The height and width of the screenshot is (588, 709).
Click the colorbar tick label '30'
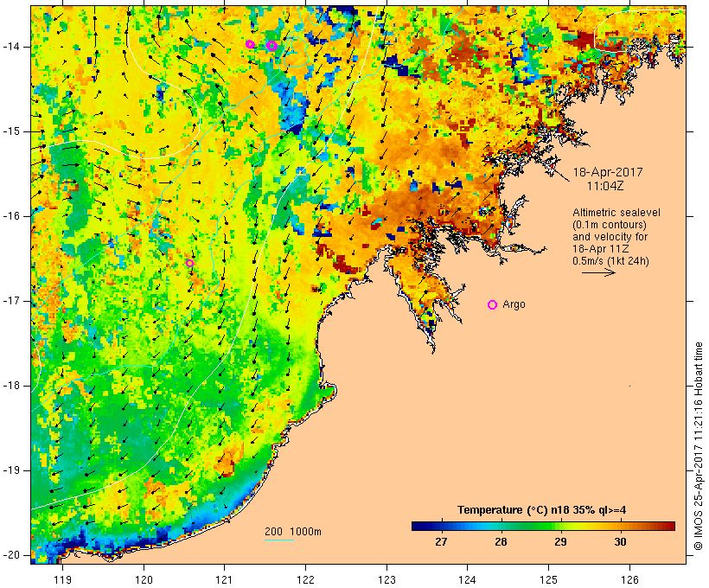click(x=621, y=541)
